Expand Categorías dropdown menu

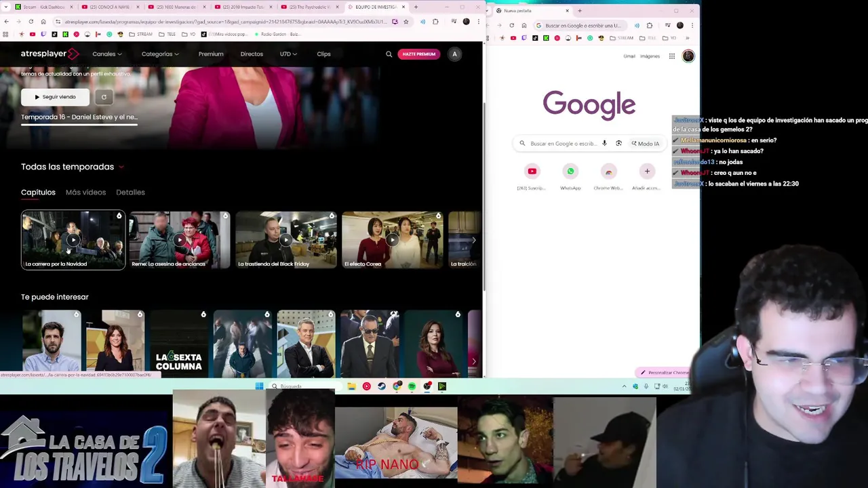click(160, 54)
